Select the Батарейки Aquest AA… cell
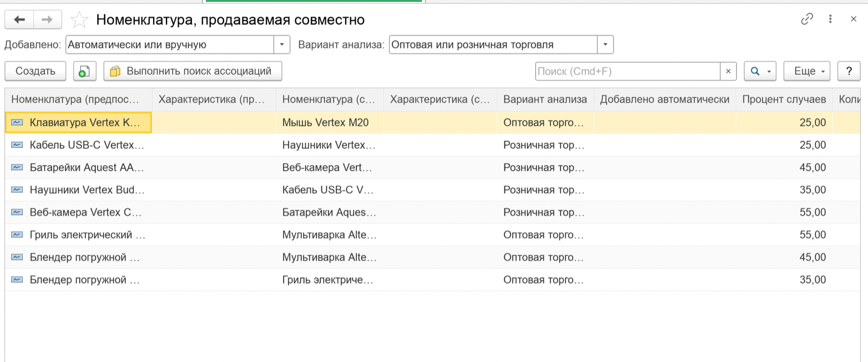Image resolution: width=868 pixels, height=362 pixels. pyautogui.click(x=79, y=167)
